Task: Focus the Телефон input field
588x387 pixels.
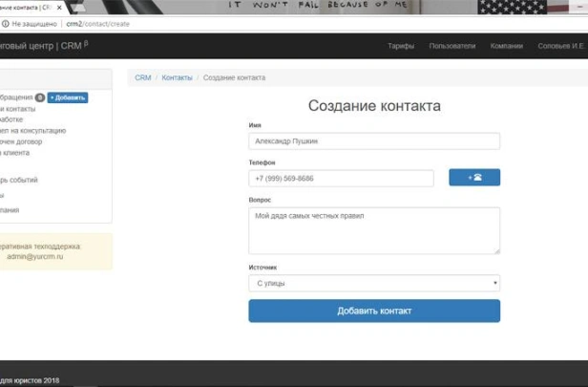Action: [x=341, y=179]
